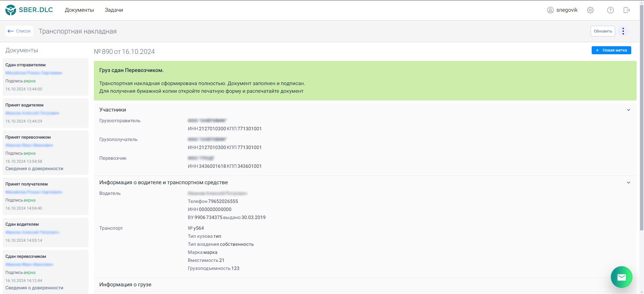
Task: Open the Задачи menu
Action: [x=114, y=10]
